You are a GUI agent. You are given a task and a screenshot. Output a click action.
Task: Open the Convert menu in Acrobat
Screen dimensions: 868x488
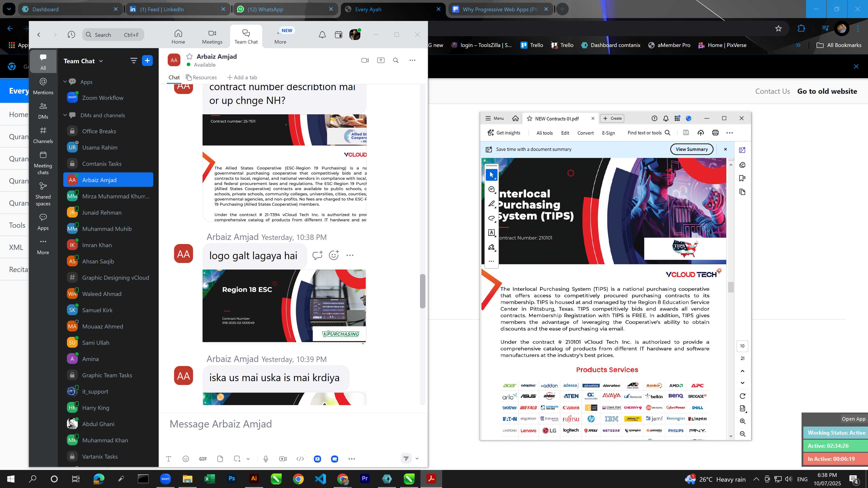(585, 133)
